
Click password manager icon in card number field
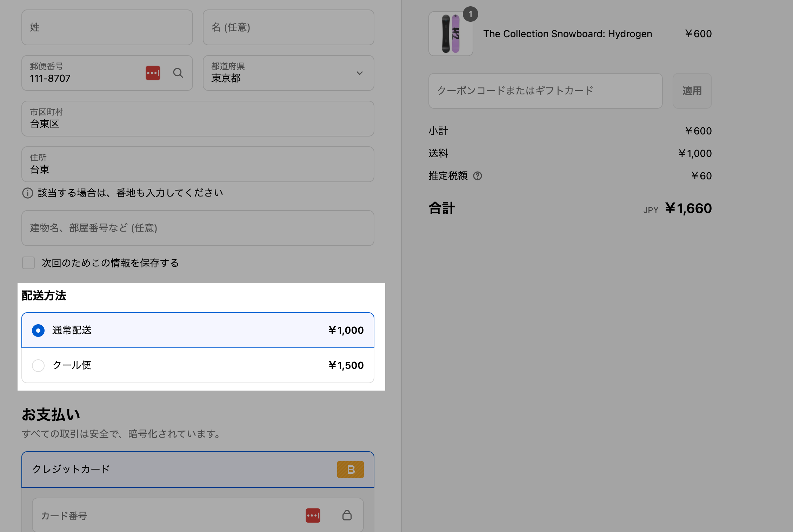coord(313,516)
